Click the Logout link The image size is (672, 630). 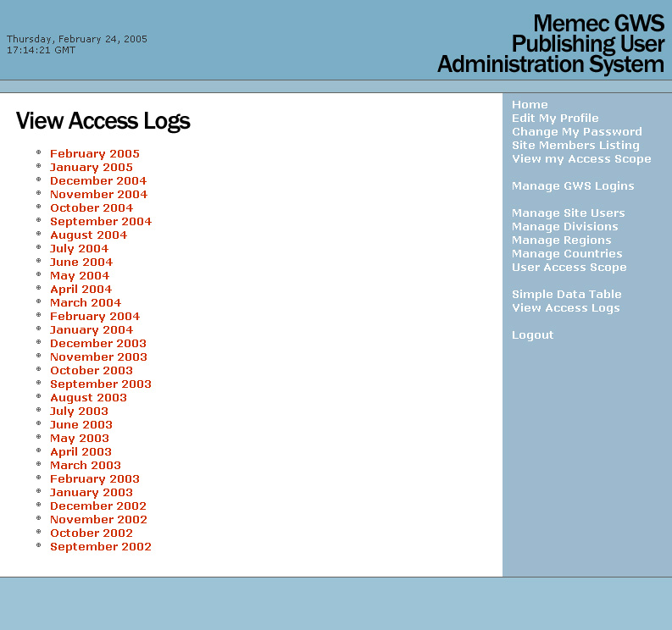(x=533, y=335)
